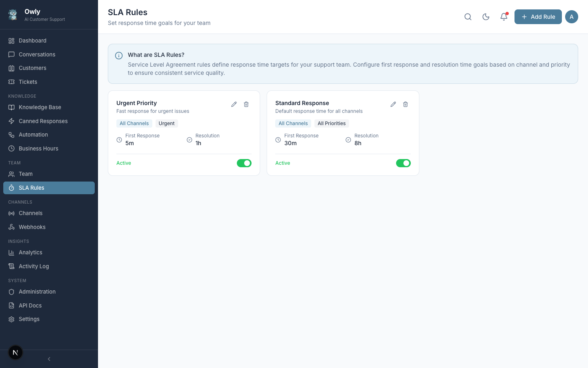588x368 pixels.
Task: Click the 5m first response value
Action: [129, 143]
